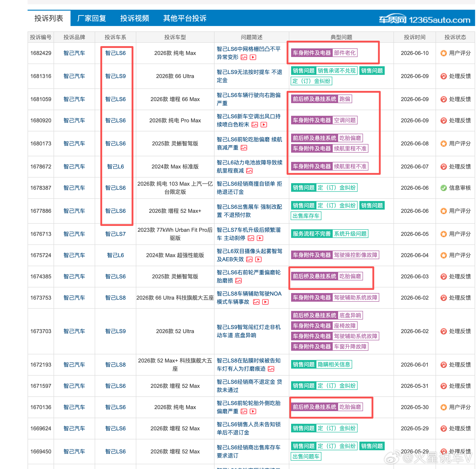Open complaint 智己LS9智驾闯红灯走非机动车道
This screenshot has width=476, height=469.
pyautogui.click(x=248, y=331)
